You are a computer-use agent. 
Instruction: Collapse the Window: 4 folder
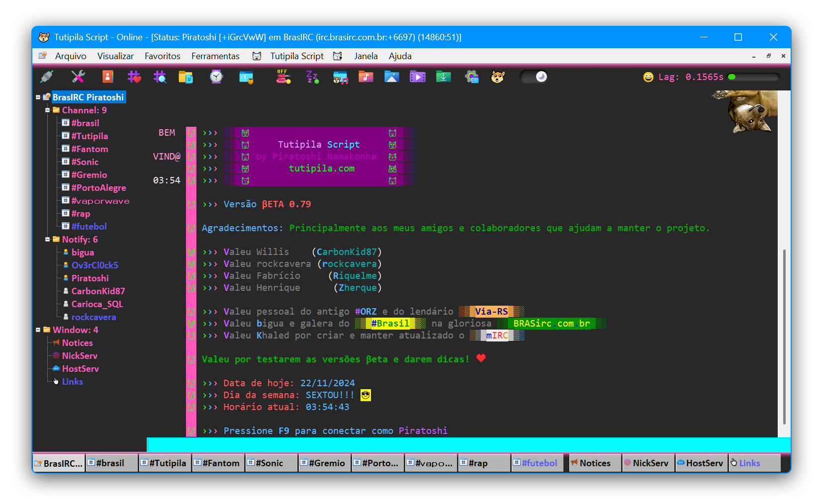[38, 330]
